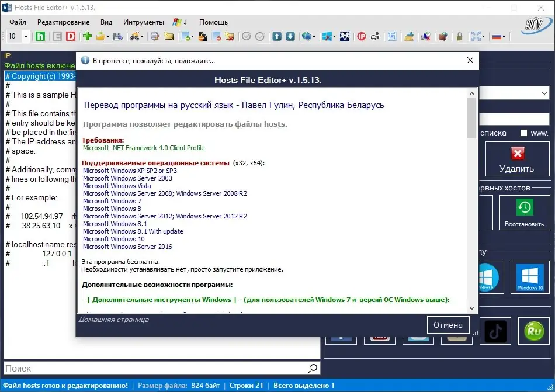Click the Windows 10 tile icon
The height and width of the screenshot is (392, 555).
click(x=530, y=277)
